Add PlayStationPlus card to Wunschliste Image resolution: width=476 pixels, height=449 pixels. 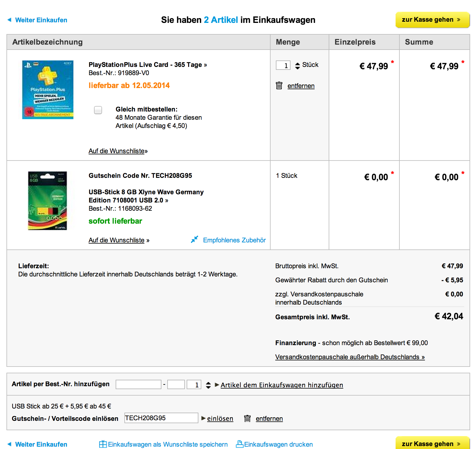pos(118,151)
